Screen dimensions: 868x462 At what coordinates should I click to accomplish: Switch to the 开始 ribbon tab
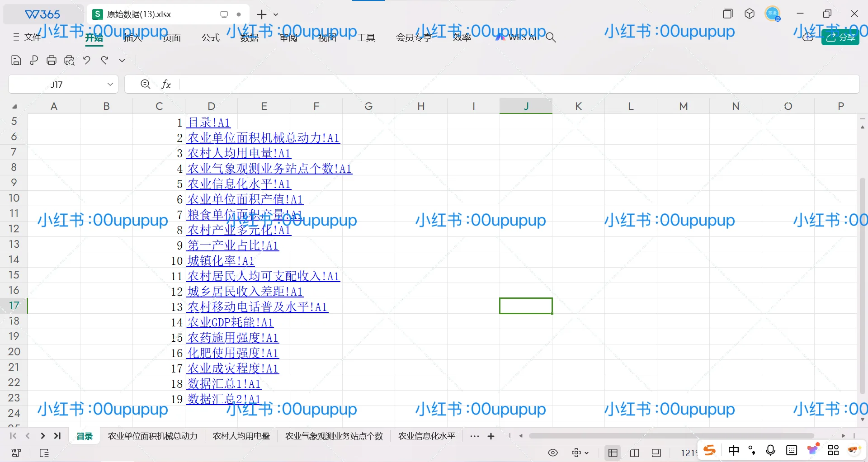[x=94, y=38]
